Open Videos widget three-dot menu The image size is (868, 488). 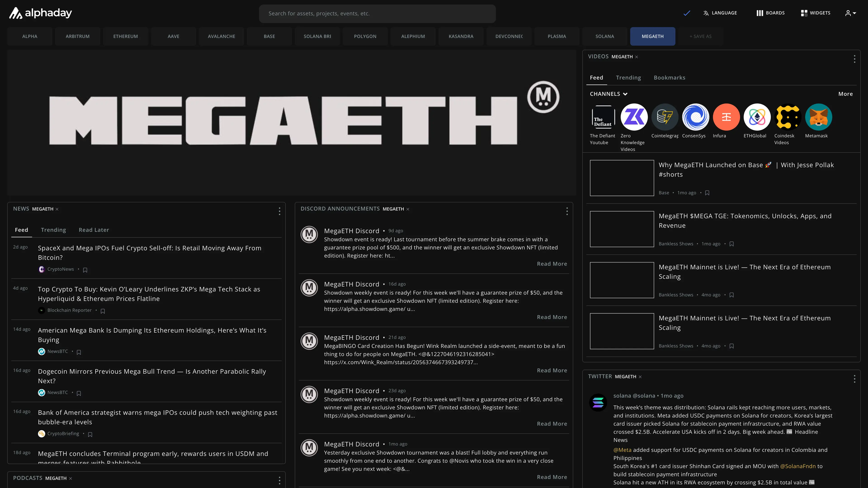click(x=854, y=59)
